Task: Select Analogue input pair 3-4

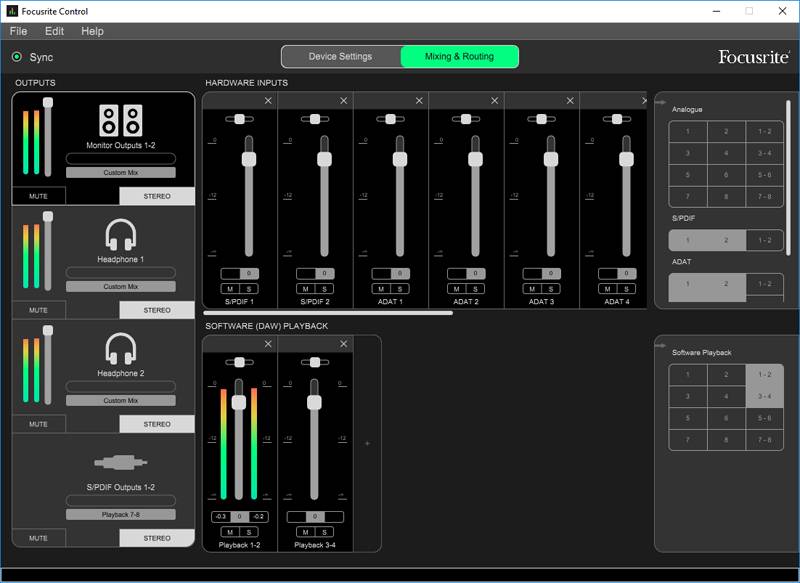Action: pos(764,153)
